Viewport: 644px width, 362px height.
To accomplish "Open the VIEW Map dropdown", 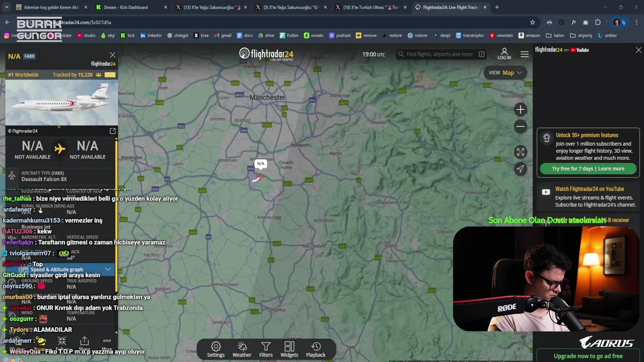I will tap(505, 72).
